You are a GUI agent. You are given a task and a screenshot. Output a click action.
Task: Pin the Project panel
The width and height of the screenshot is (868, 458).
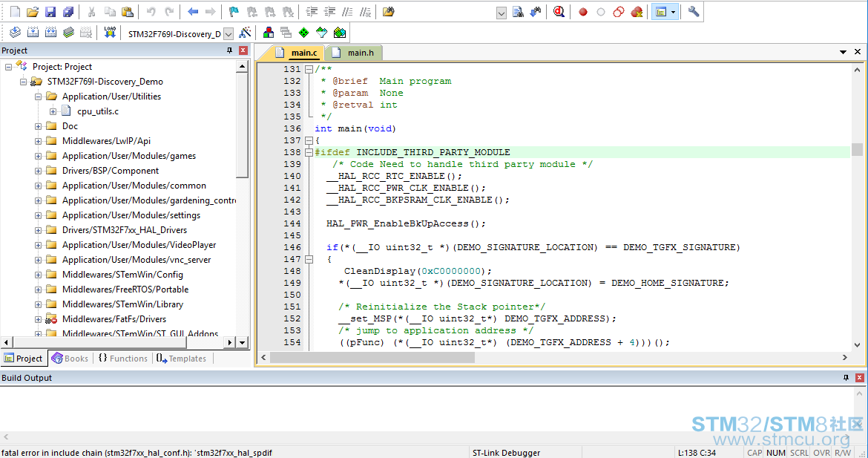click(230, 50)
